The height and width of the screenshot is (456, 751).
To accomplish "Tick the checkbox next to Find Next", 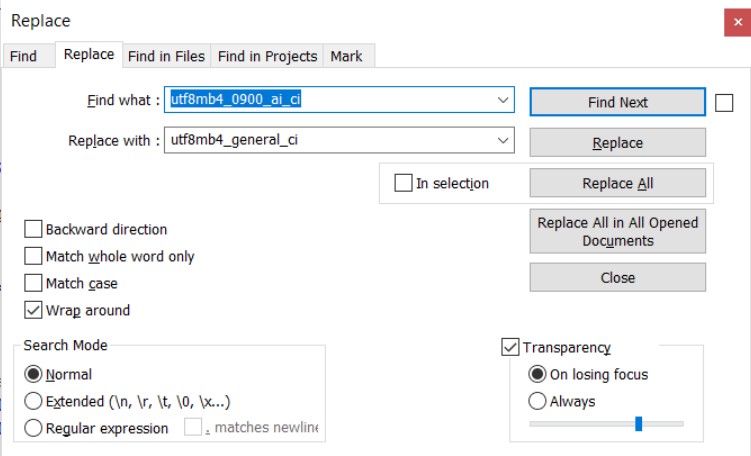I will (x=725, y=102).
